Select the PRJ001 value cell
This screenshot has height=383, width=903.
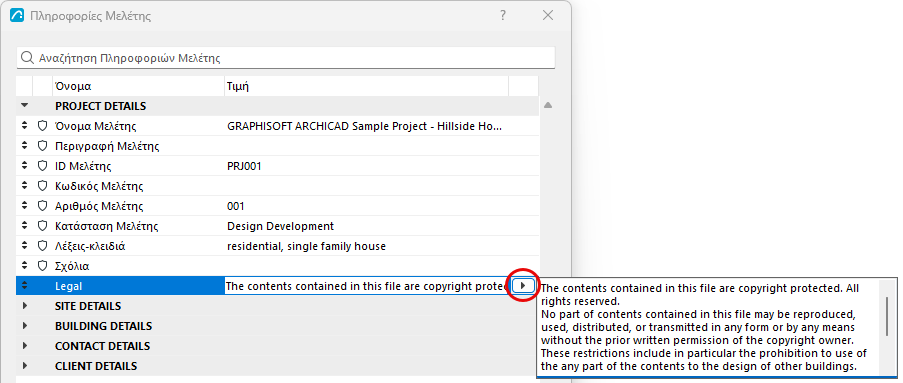[x=245, y=166]
